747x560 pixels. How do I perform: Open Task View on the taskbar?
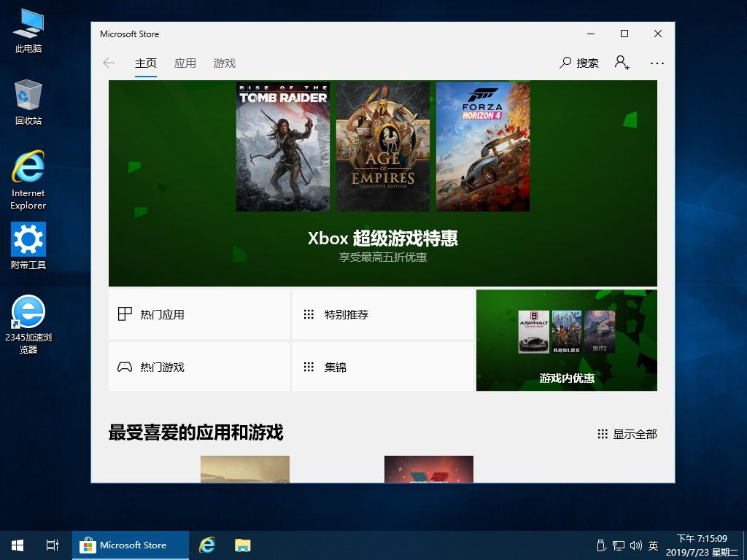tap(53, 545)
